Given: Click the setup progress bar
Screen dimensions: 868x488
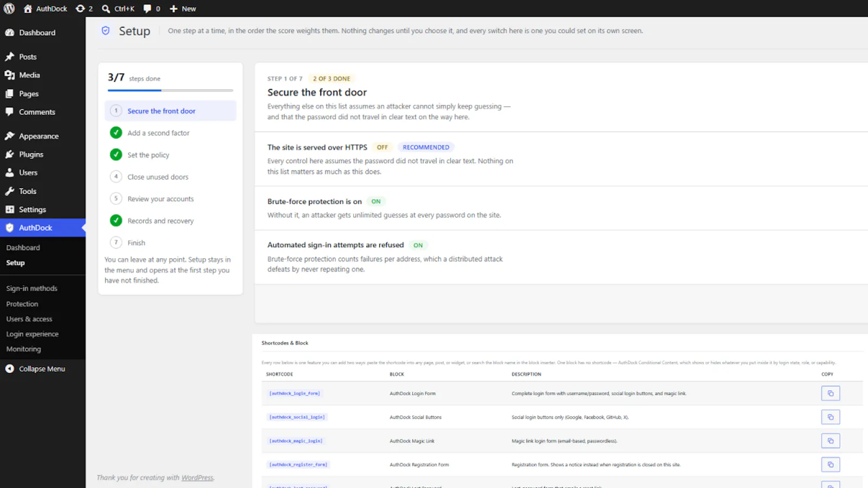Looking at the screenshot, I should coord(170,90).
